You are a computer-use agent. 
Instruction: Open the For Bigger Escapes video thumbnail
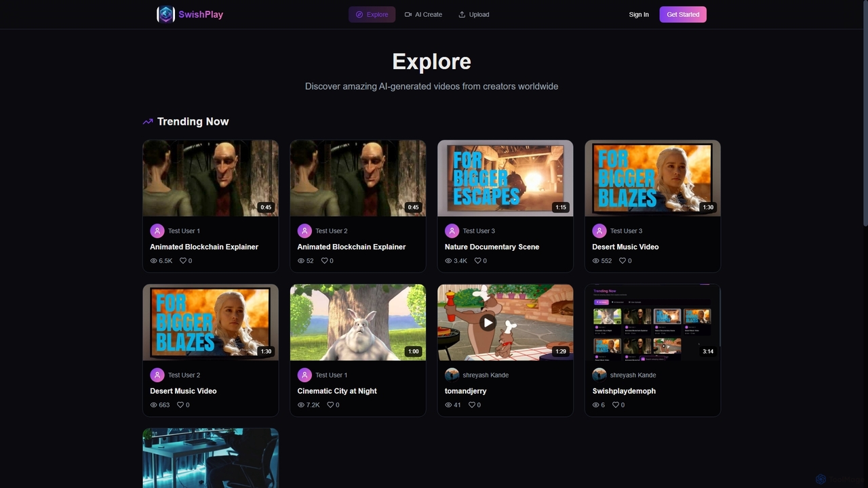point(505,178)
